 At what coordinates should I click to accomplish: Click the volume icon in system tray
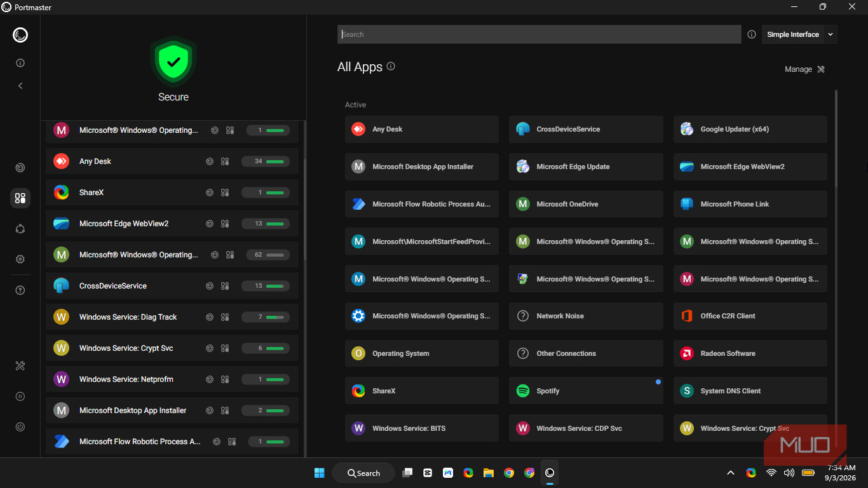coord(789,473)
